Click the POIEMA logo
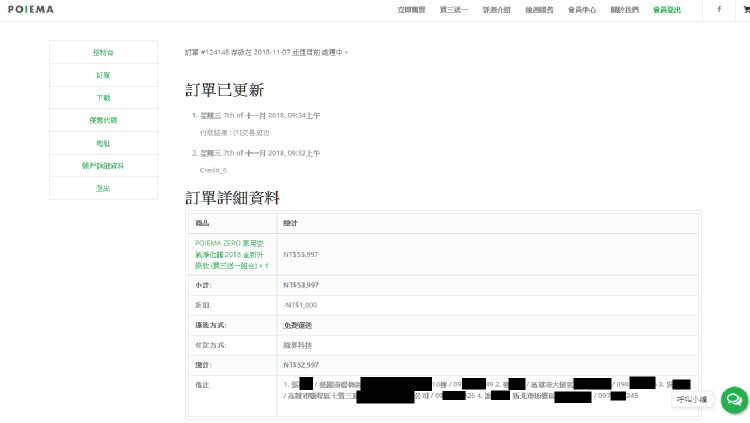 tap(31, 9)
